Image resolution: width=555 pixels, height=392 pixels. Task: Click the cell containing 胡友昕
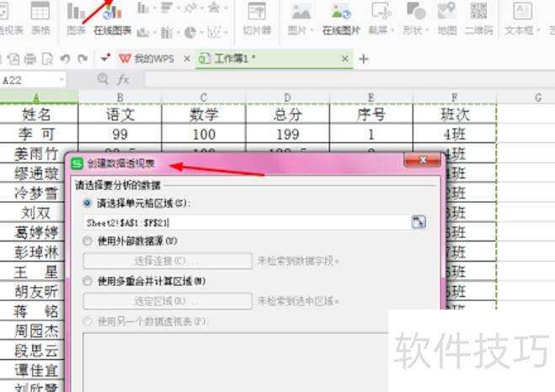[x=34, y=291]
